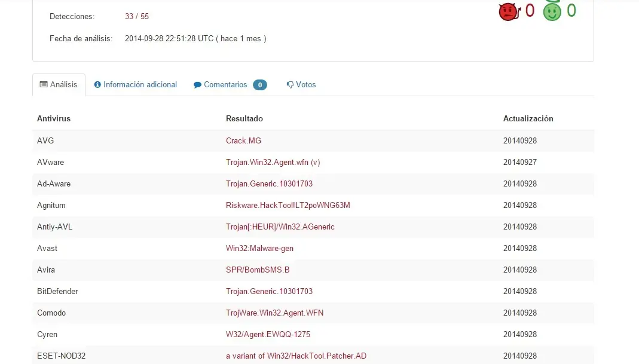
Task: Click the analysis date 2014-09-28 22:51:28 UTC
Action: (x=169, y=38)
